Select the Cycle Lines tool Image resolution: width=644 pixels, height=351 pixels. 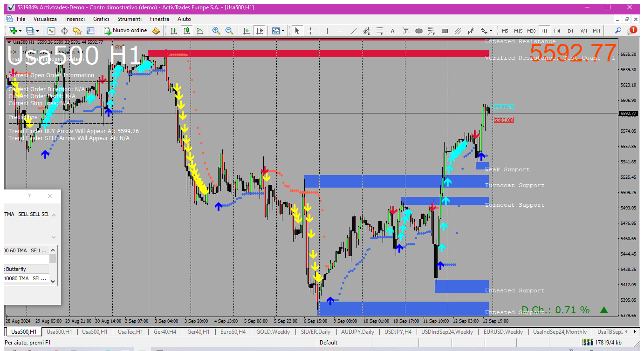(x=471, y=31)
